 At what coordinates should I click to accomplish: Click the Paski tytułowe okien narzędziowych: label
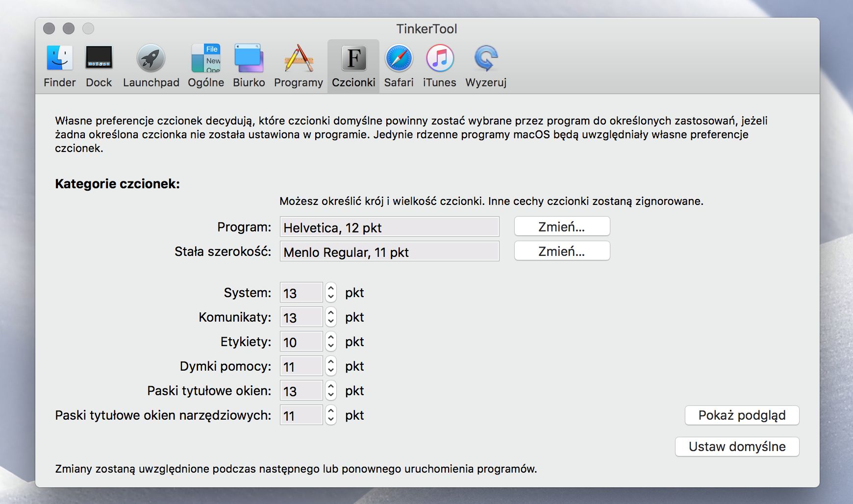tap(163, 415)
